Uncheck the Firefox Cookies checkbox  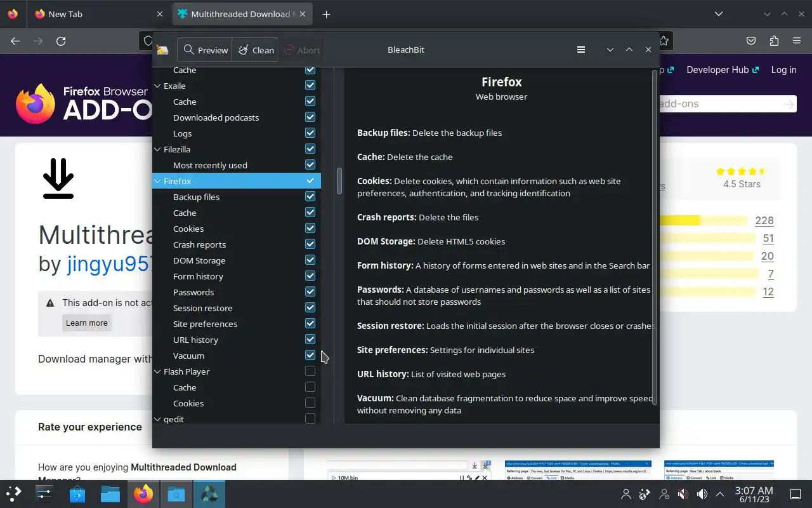[x=310, y=228]
